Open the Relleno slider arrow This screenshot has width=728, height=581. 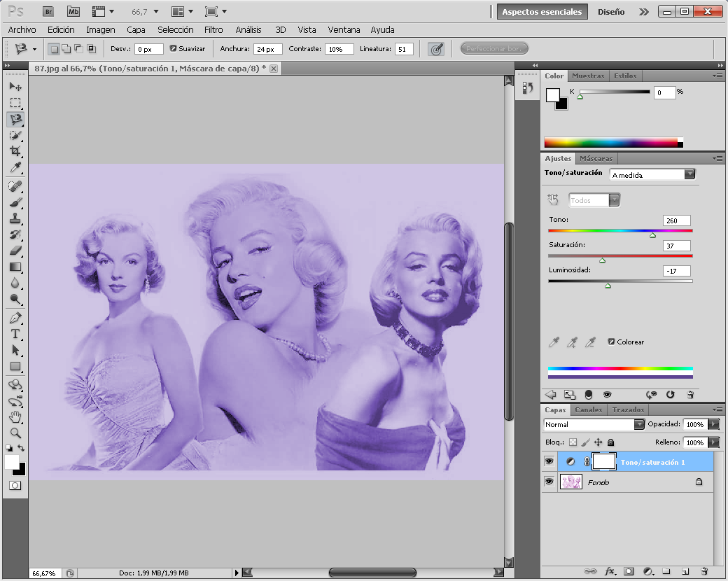pyautogui.click(x=714, y=442)
